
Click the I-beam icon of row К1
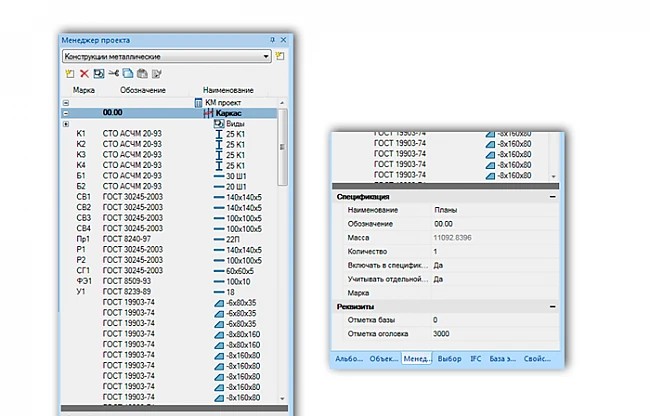tap(218, 134)
